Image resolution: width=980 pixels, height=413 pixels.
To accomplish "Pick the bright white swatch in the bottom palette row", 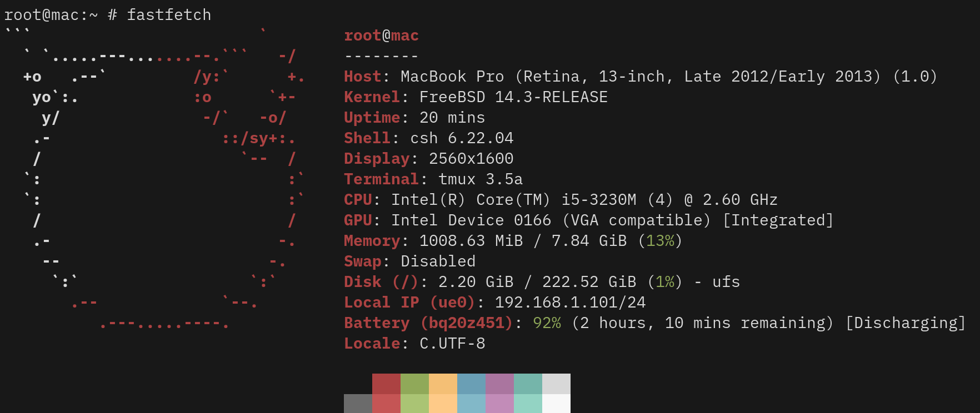I will coord(556,404).
